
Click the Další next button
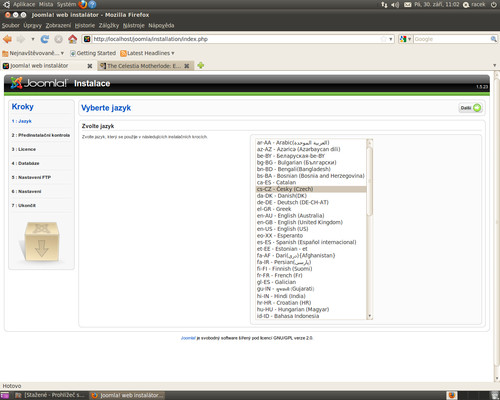[x=471, y=108]
